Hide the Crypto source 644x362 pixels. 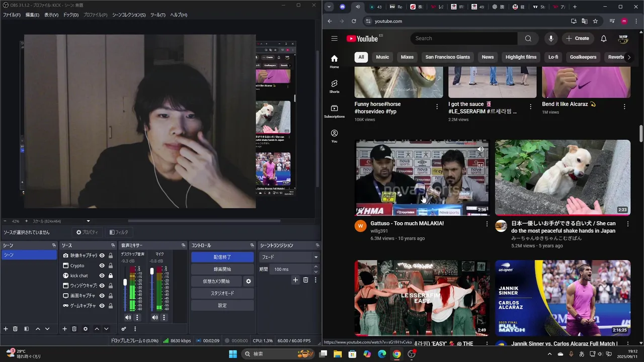pos(102,265)
